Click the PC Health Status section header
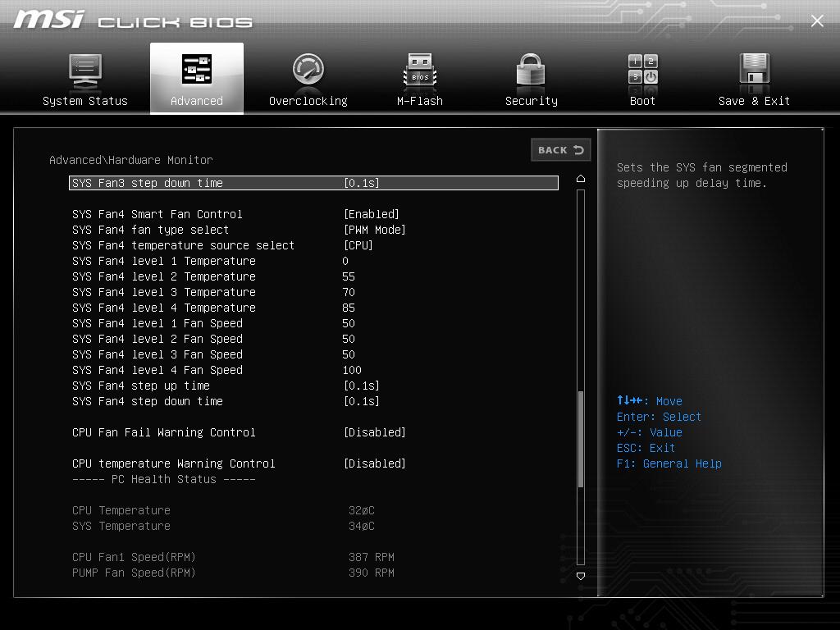 point(164,479)
